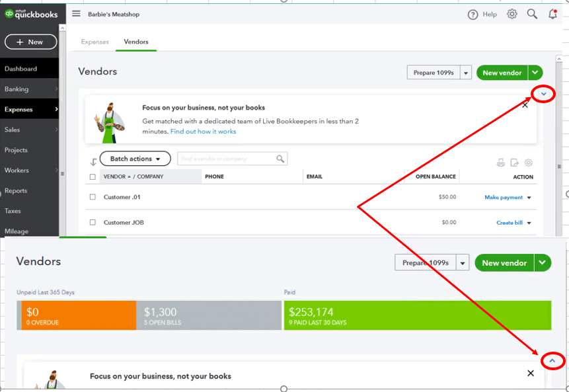569x392 pixels.
Task: Click the upper Prepare 1099s button
Action: (434, 73)
